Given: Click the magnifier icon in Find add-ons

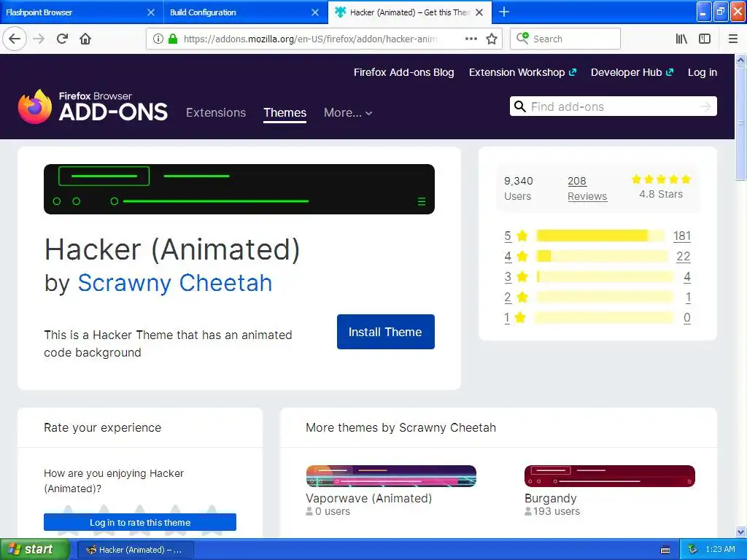Looking at the screenshot, I should tap(519, 106).
